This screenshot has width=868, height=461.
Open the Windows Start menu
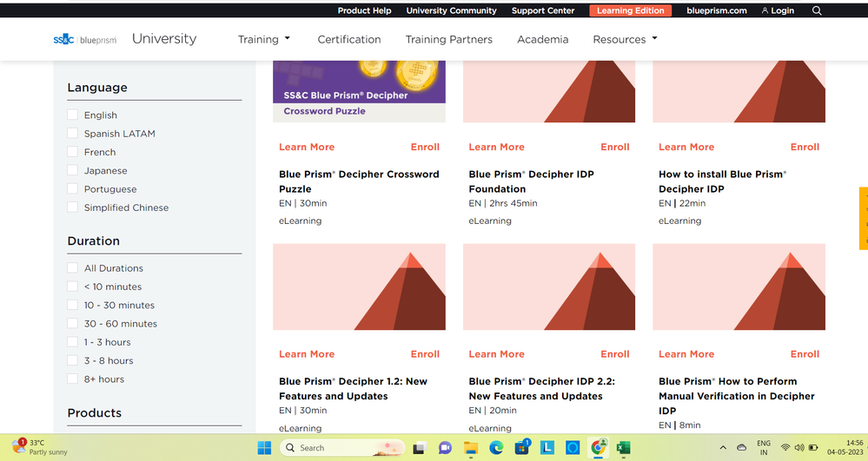coord(265,448)
